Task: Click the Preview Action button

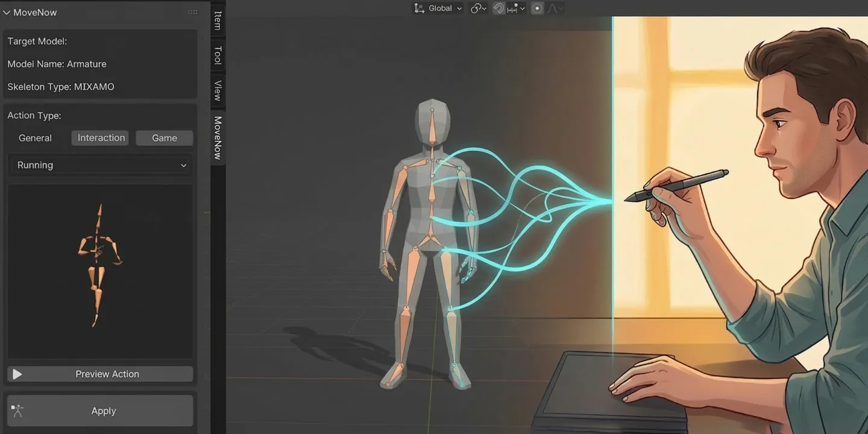Action: (x=101, y=374)
